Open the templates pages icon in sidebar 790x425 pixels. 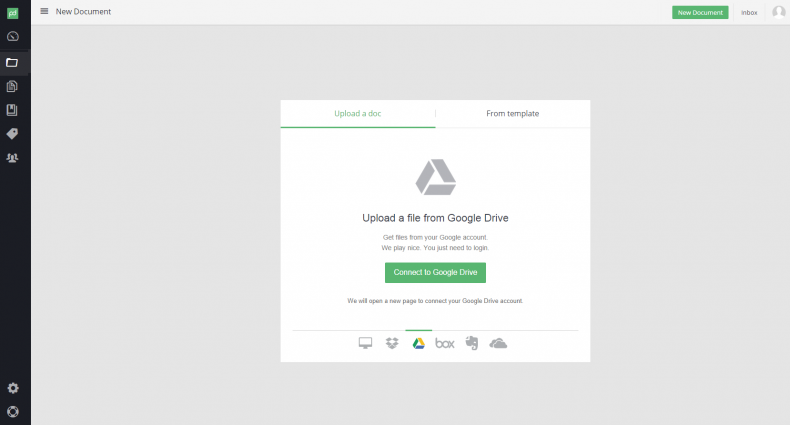13,86
